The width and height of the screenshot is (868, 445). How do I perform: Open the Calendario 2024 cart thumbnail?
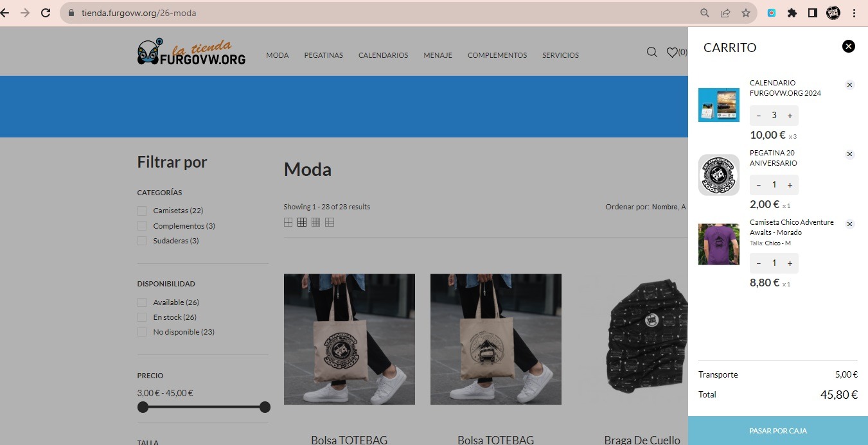point(719,105)
